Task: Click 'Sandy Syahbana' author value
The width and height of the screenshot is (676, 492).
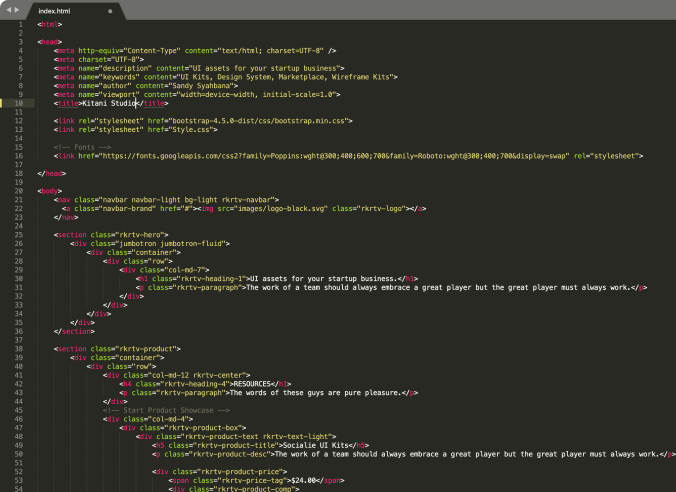Action: point(201,86)
